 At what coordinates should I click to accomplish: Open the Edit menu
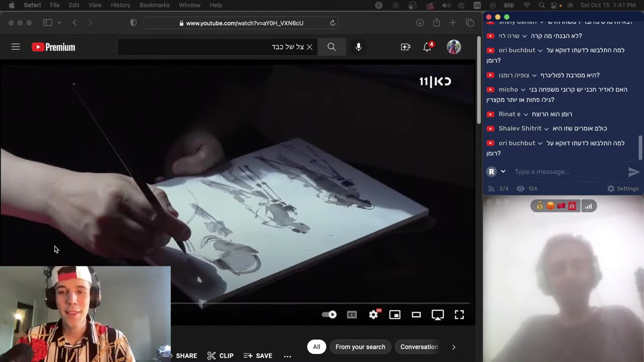point(74,5)
